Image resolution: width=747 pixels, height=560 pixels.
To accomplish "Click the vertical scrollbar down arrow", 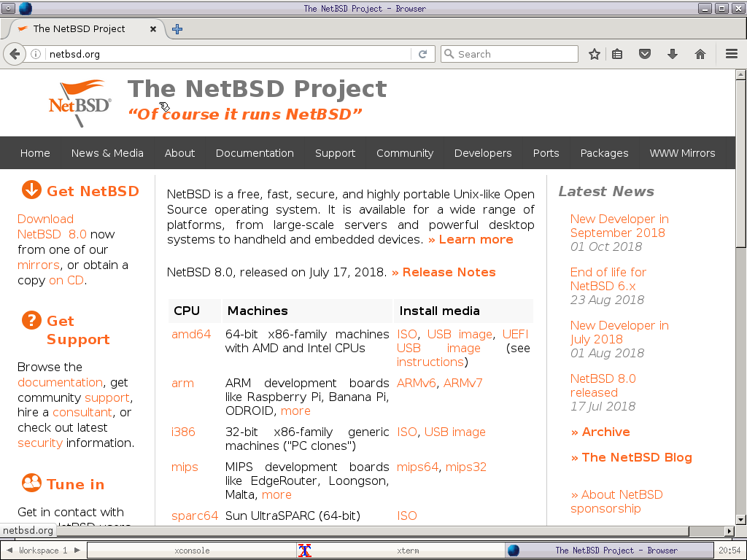I will 741,519.
